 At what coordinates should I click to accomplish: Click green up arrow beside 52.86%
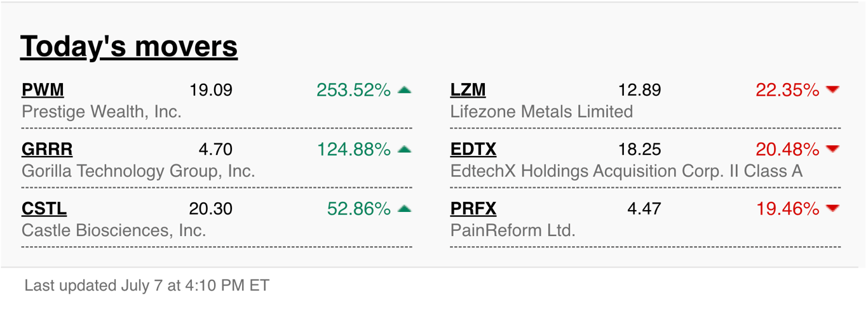(404, 208)
